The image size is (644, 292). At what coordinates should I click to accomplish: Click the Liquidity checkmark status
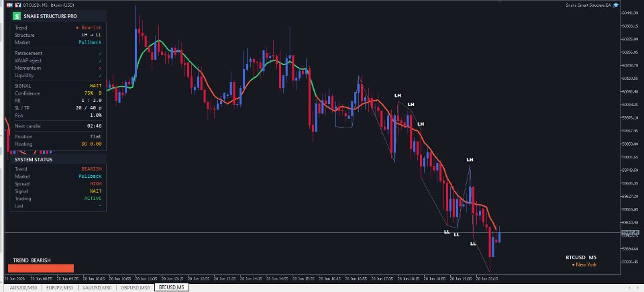pos(100,76)
